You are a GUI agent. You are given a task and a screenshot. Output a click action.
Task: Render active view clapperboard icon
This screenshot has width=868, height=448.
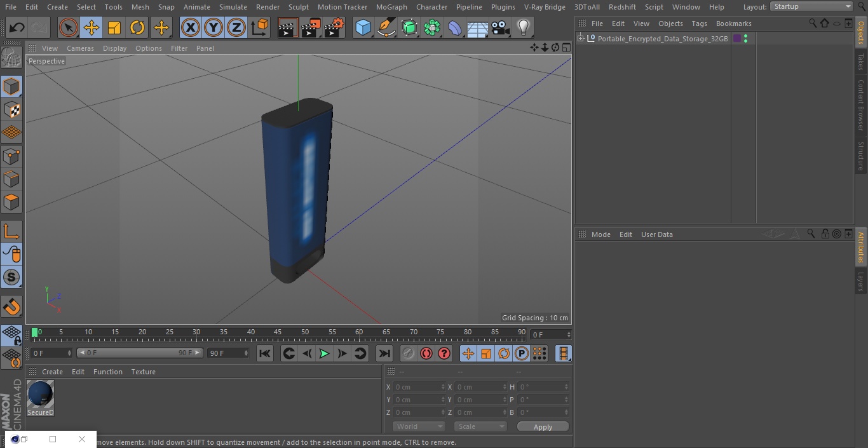[x=287, y=27]
